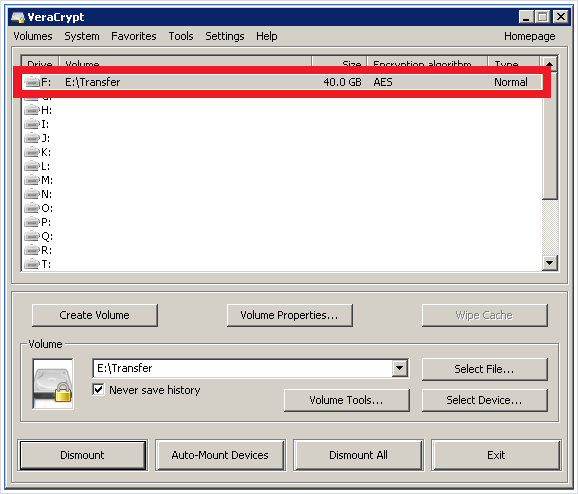Close the VeraCrypt window
The height and width of the screenshot is (494, 578).
tap(561, 17)
